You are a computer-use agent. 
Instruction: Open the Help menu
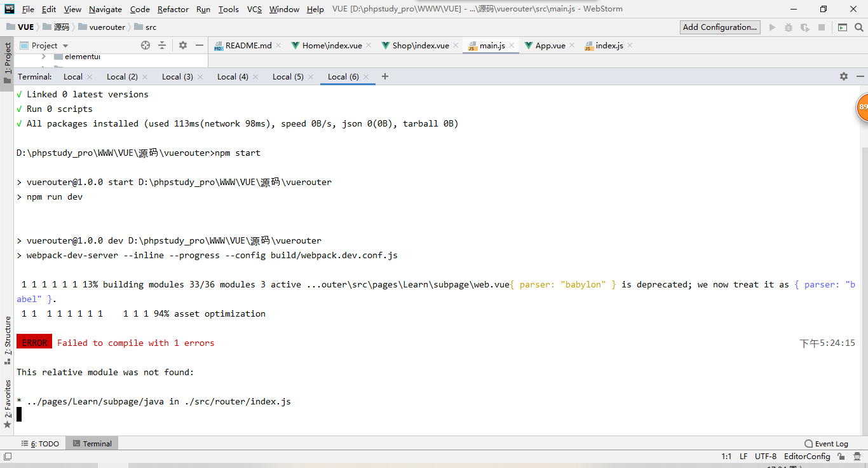pos(315,9)
